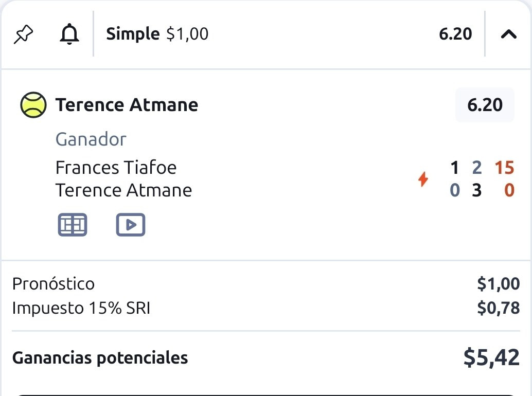Click the Impuesto 15% SRI row
This screenshot has height=396, width=532.
pos(266,308)
